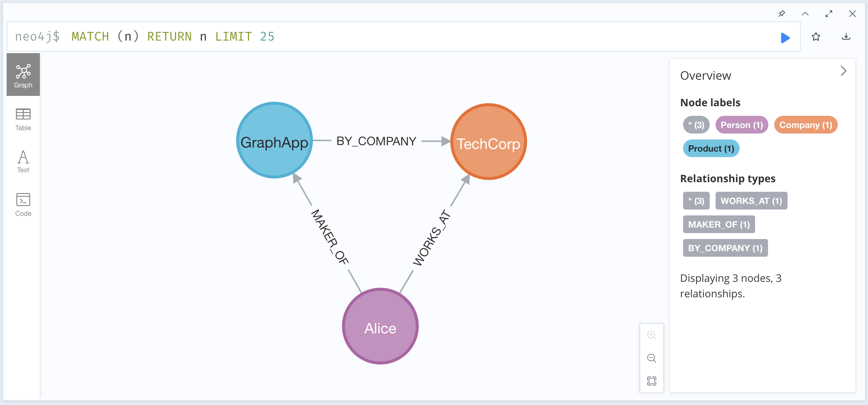The height and width of the screenshot is (405, 868).
Task: Open the Table view of results
Action: [23, 118]
